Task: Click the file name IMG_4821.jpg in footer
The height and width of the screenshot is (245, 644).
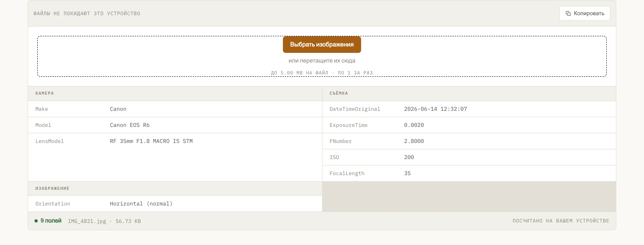Action: coord(87,221)
